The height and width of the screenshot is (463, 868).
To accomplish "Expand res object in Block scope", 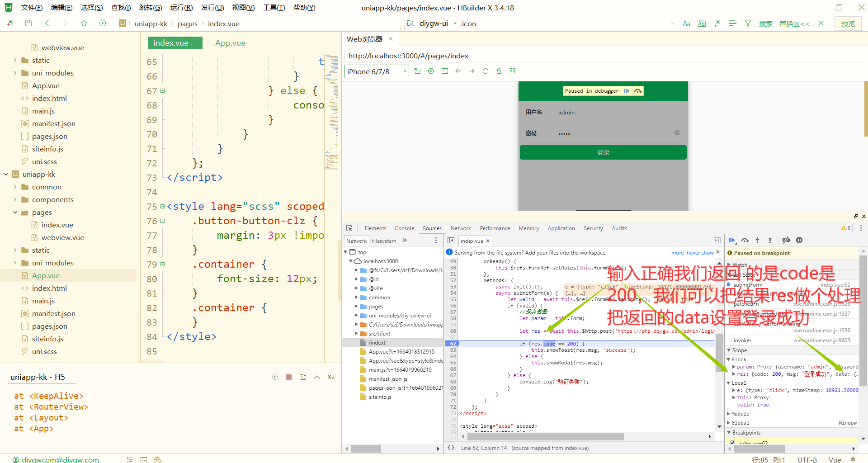I will 734,374.
